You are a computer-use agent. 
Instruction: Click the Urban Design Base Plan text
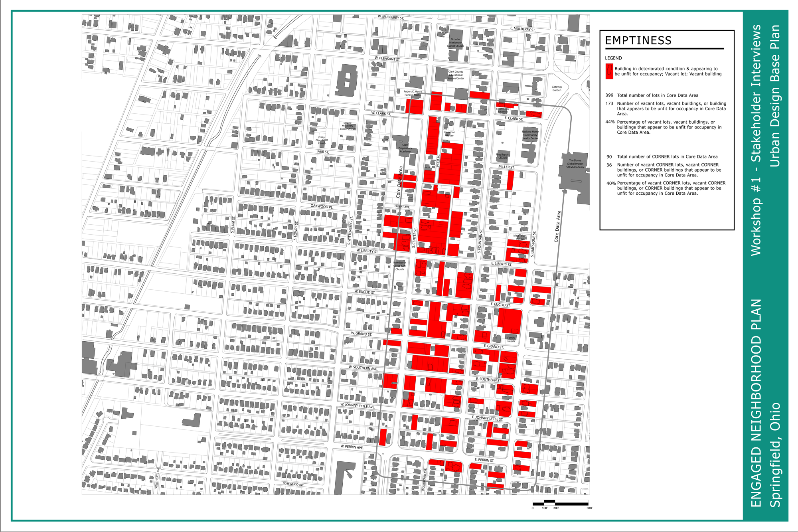point(774,96)
